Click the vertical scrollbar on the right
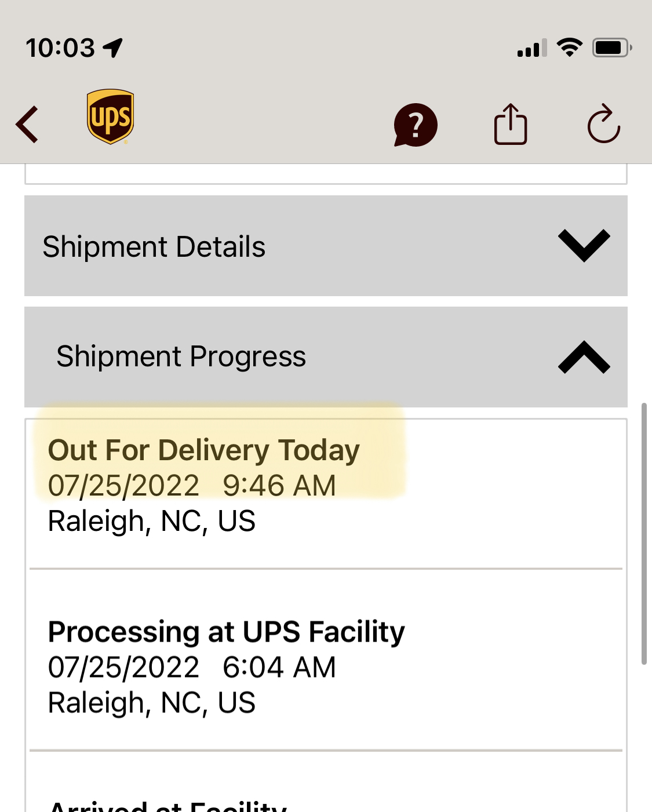This screenshot has height=812, width=652. coord(643,533)
